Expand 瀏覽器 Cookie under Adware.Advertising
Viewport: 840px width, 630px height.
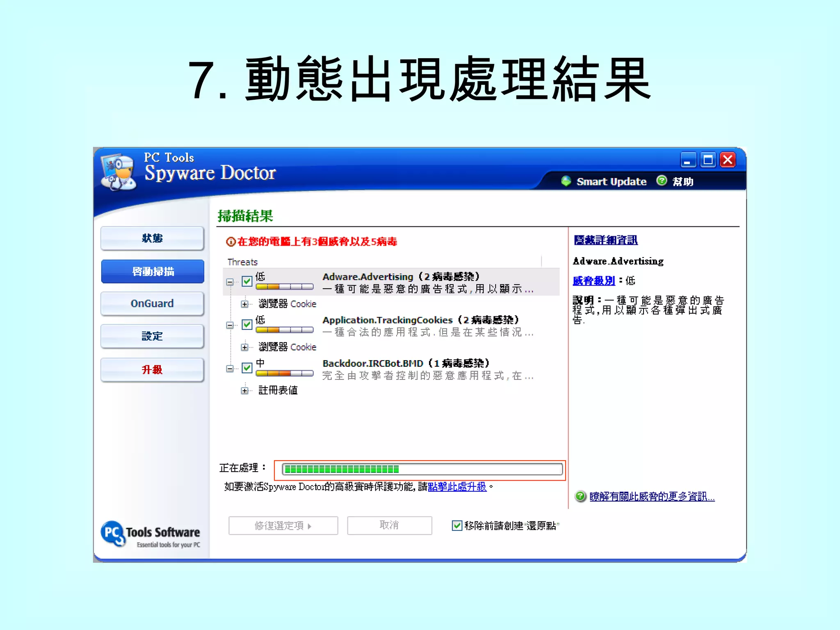coord(244,304)
